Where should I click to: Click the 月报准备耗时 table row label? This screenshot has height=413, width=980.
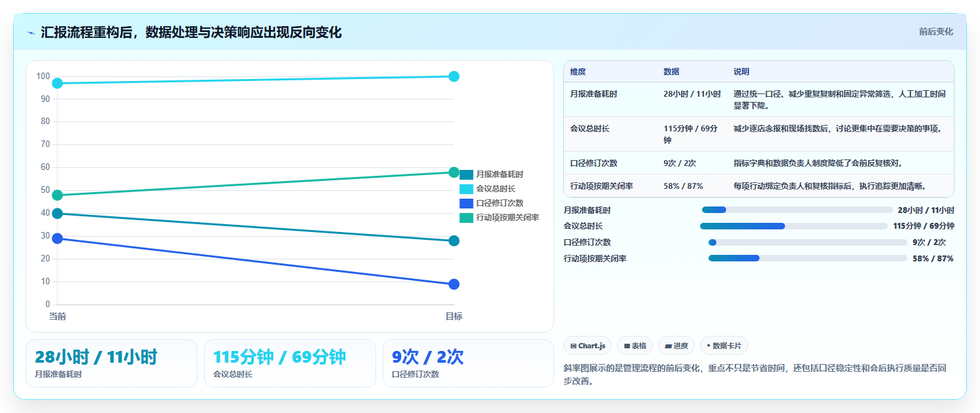593,94
